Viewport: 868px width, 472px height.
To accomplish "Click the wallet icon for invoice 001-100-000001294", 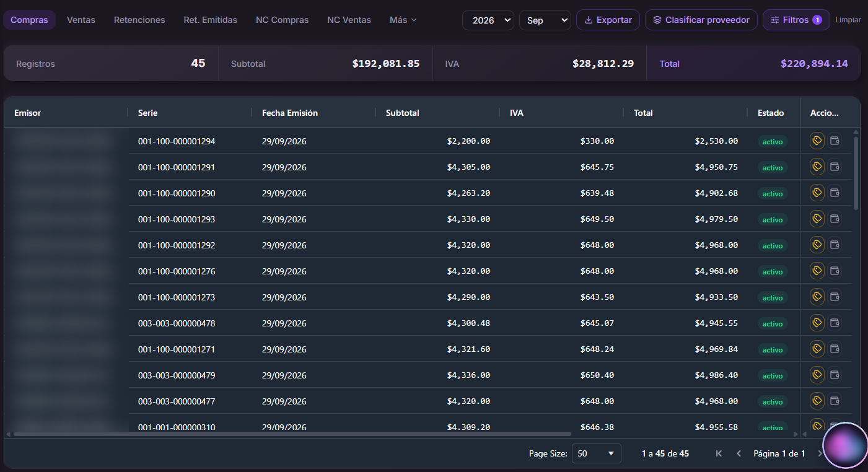I will tap(835, 141).
